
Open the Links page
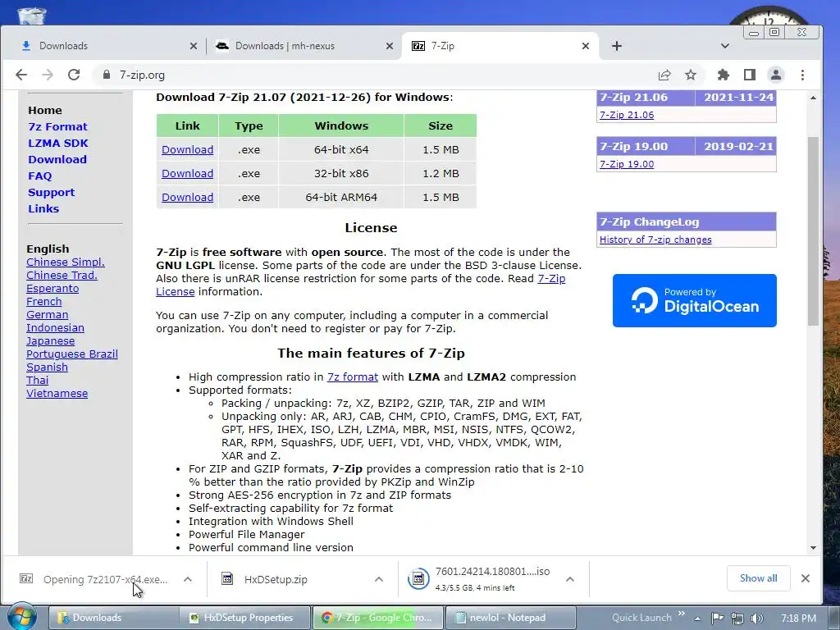pyautogui.click(x=43, y=209)
